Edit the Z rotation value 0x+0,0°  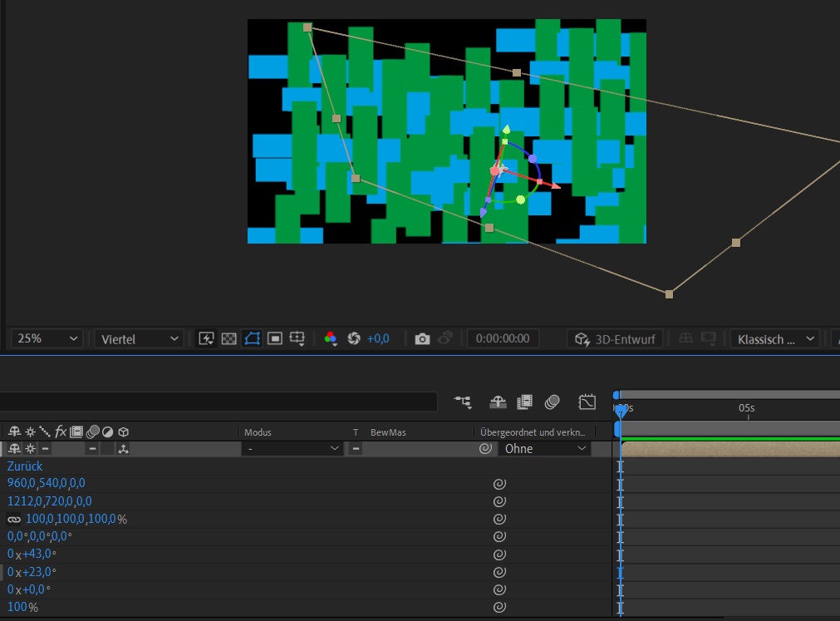[28, 589]
